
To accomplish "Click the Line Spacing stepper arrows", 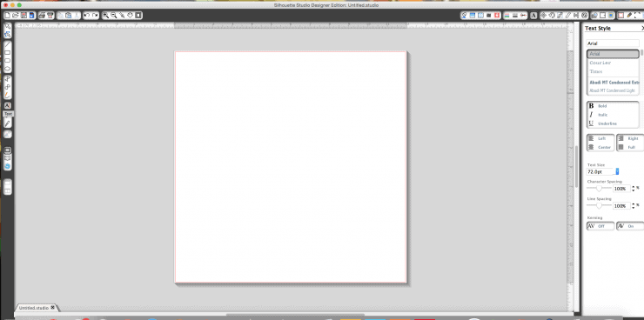I will tap(633, 205).
